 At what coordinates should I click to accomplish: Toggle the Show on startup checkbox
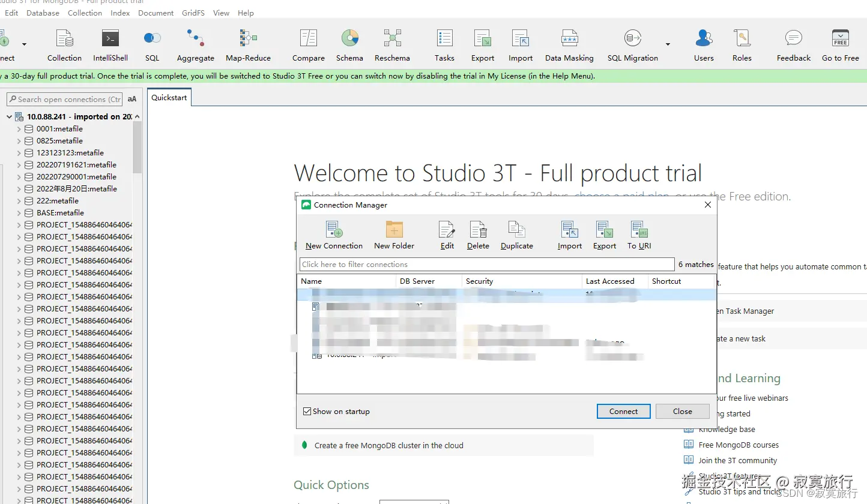[307, 412]
